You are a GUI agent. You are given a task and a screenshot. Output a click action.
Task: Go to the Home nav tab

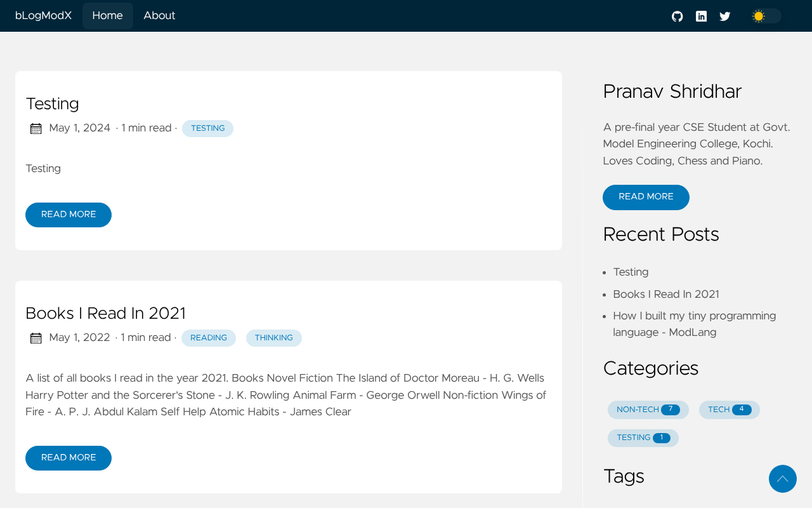tap(107, 16)
